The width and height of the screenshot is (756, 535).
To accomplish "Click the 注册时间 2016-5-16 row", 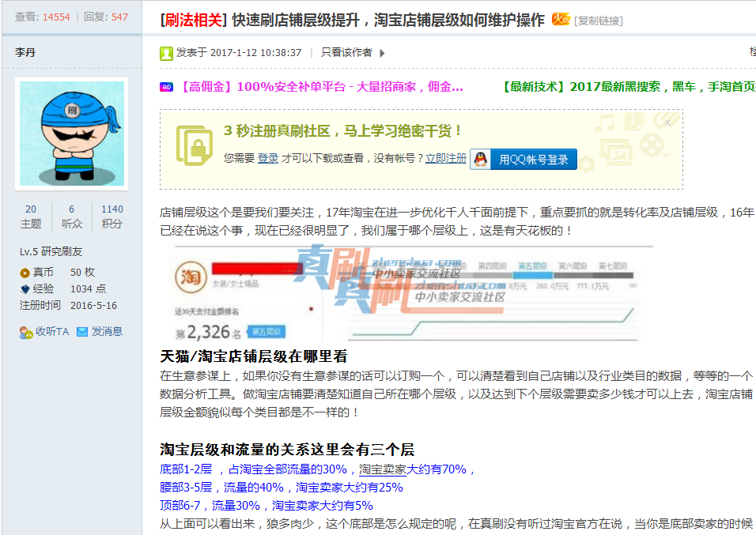I will [x=69, y=306].
